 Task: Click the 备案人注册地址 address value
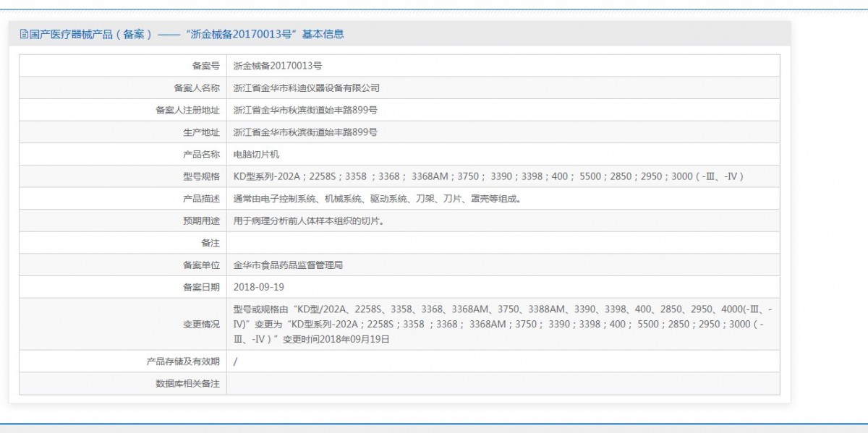pos(305,111)
